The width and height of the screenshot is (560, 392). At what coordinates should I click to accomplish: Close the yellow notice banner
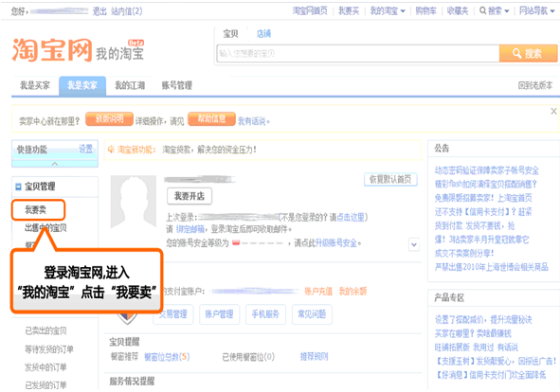pyautogui.click(x=553, y=111)
